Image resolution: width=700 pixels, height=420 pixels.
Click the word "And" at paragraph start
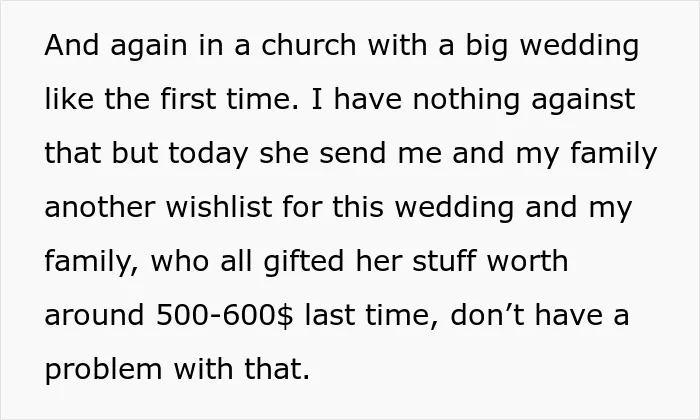(72, 45)
